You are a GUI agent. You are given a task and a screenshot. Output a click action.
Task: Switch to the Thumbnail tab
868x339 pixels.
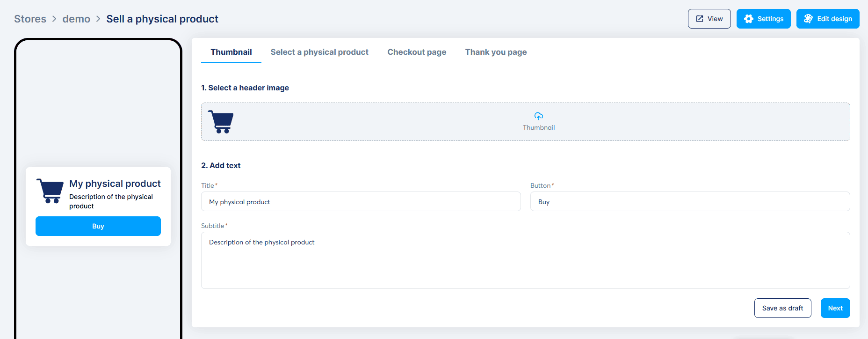(231, 52)
